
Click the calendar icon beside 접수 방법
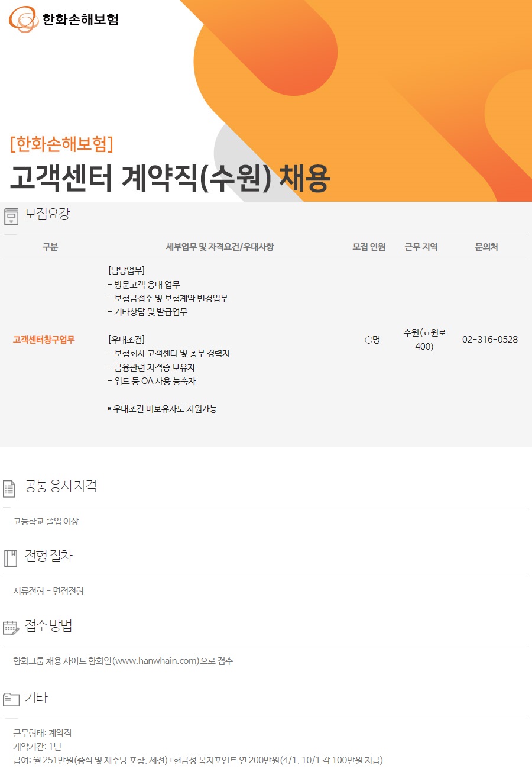pos(11,628)
